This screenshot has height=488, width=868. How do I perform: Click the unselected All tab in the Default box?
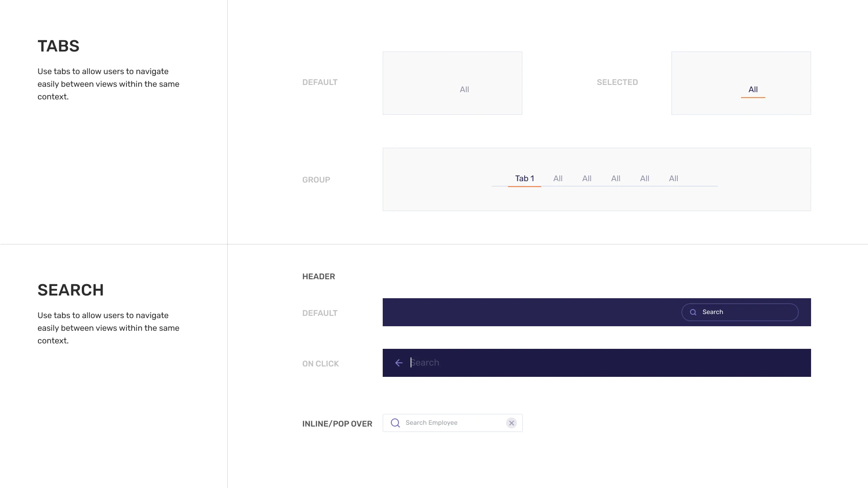464,89
